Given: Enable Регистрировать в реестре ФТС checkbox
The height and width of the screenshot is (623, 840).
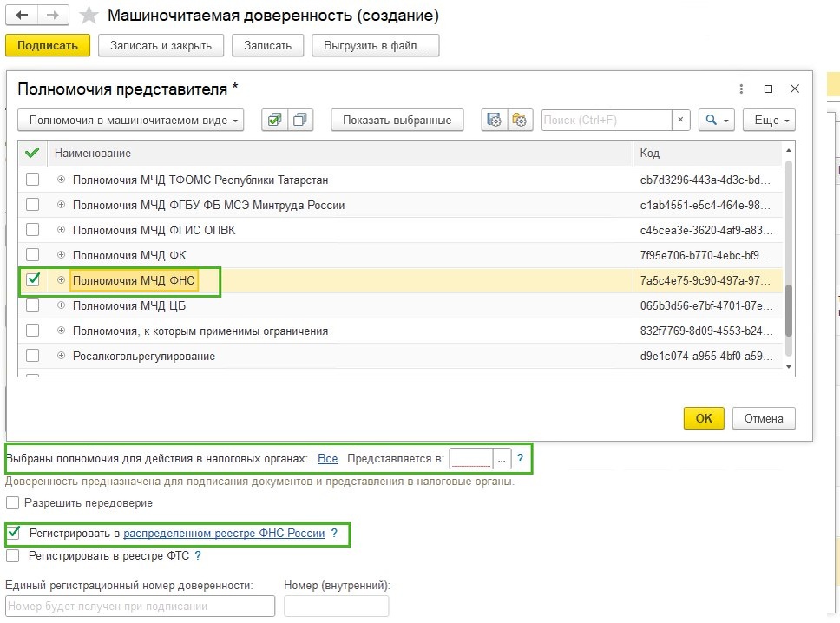Looking at the screenshot, I should tap(12, 556).
